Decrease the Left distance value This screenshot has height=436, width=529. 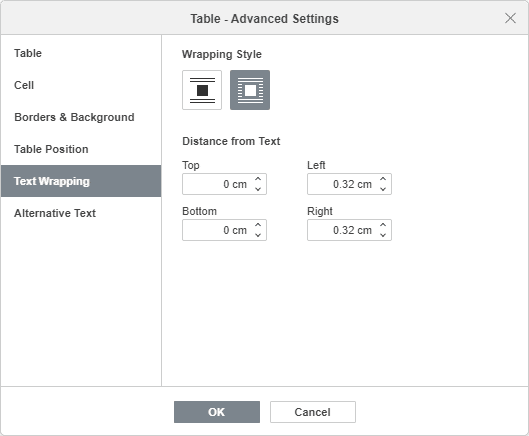(383, 189)
